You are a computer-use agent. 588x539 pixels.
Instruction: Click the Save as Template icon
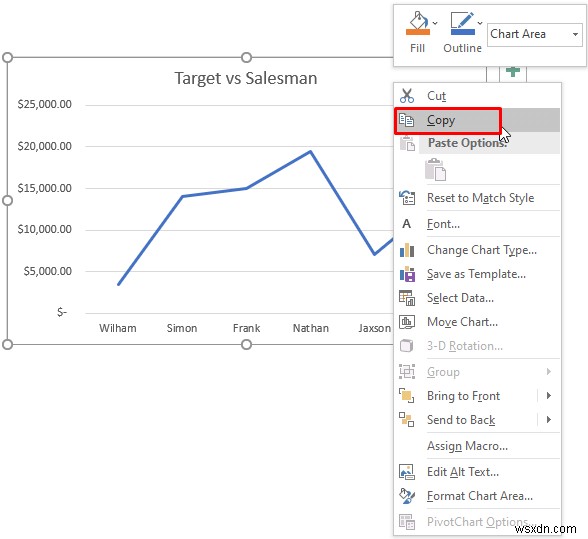click(x=407, y=274)
